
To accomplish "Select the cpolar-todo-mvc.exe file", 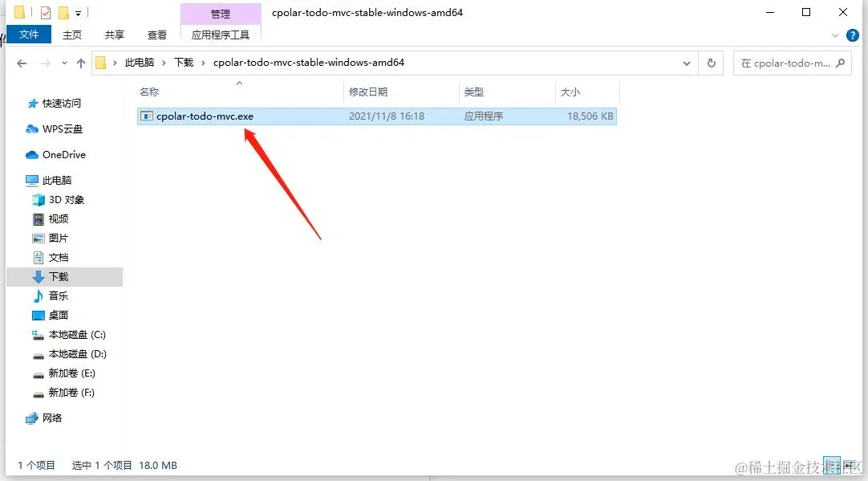I will tap(377, 116).
